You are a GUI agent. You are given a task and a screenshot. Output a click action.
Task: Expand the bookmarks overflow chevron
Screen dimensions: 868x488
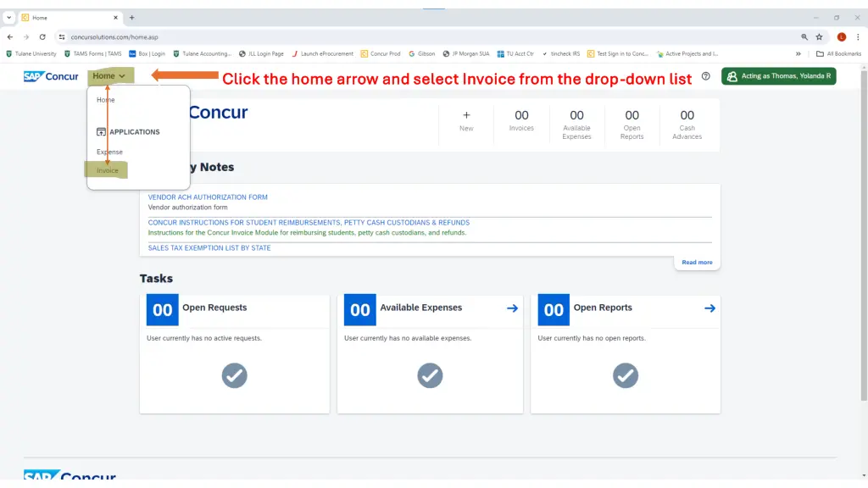(x=798, y=53)
